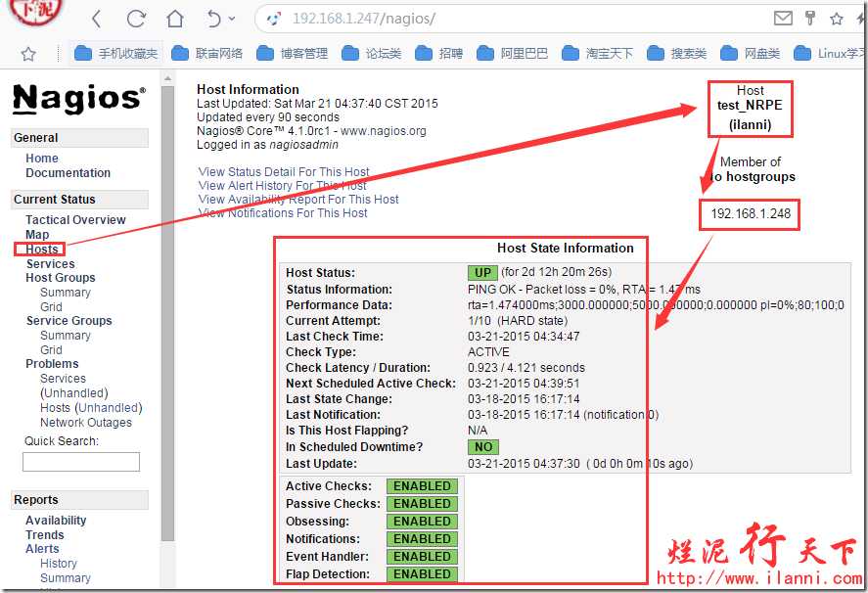The image size is (868, 593).
Task: Click ENABLED next to Passive Checks
Action: click(422, 504)
